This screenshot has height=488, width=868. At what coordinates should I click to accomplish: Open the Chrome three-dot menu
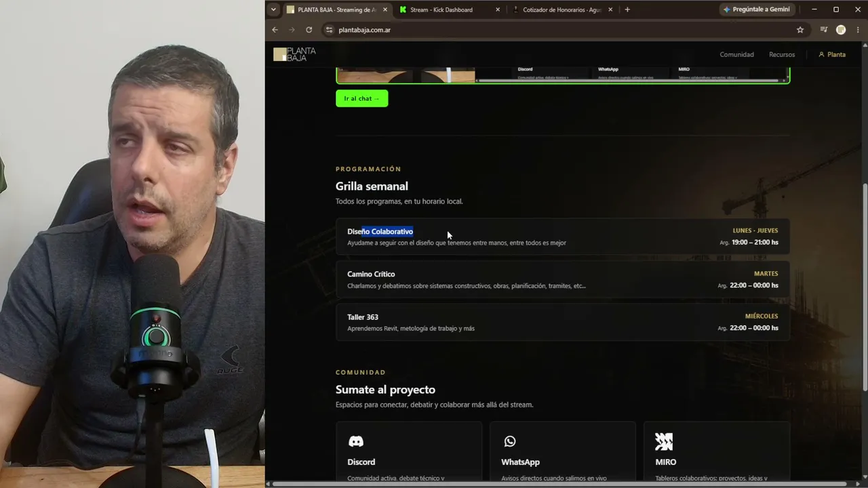[858, 30]
